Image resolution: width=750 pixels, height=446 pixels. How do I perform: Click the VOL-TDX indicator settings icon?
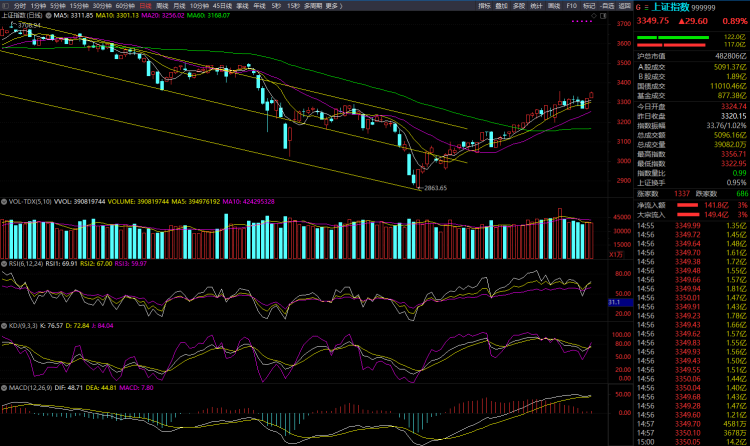coord(4,201)
